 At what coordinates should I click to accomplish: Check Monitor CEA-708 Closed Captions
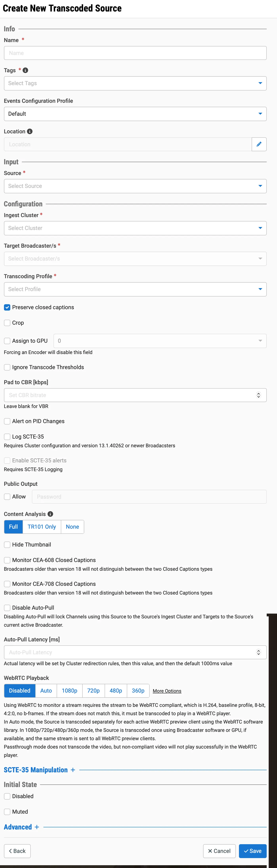(7, 584)
